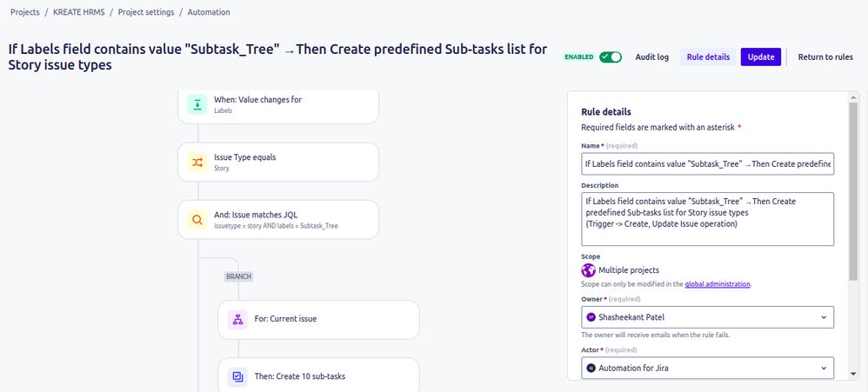Open the Actor dropdown chevron

(823, 368)
